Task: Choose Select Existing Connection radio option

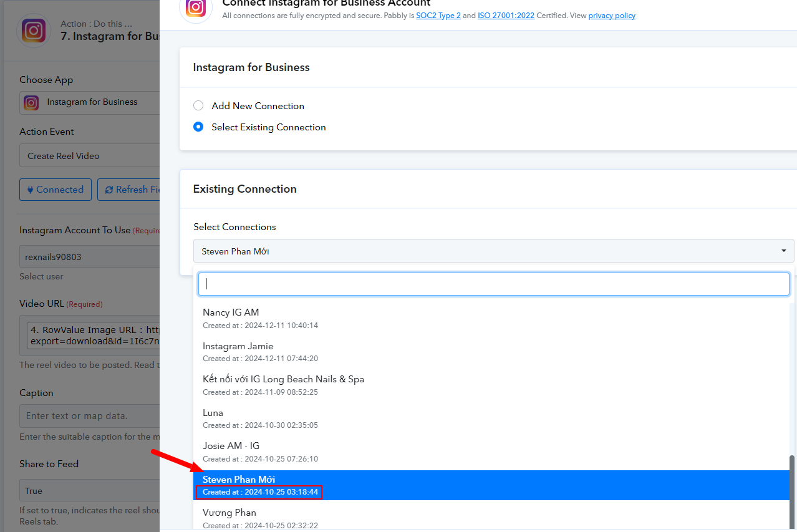Action: pyautogui.click(x=198, y=127)
